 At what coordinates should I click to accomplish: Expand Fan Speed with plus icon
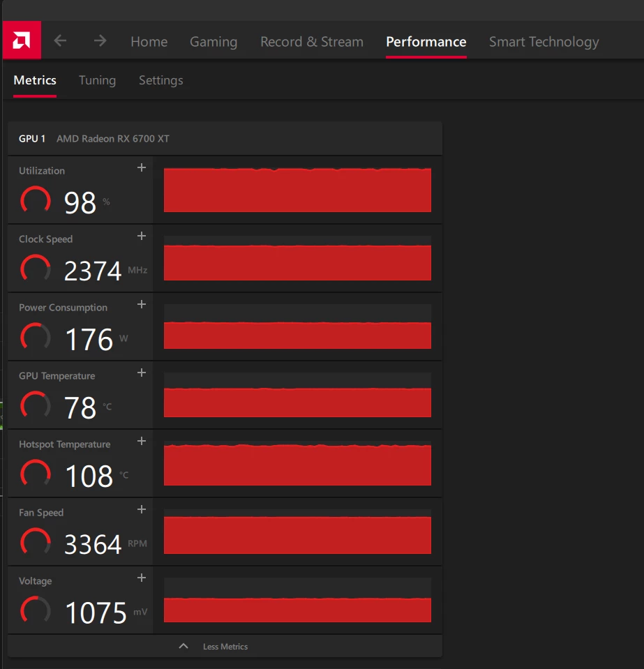pos(142,509)
